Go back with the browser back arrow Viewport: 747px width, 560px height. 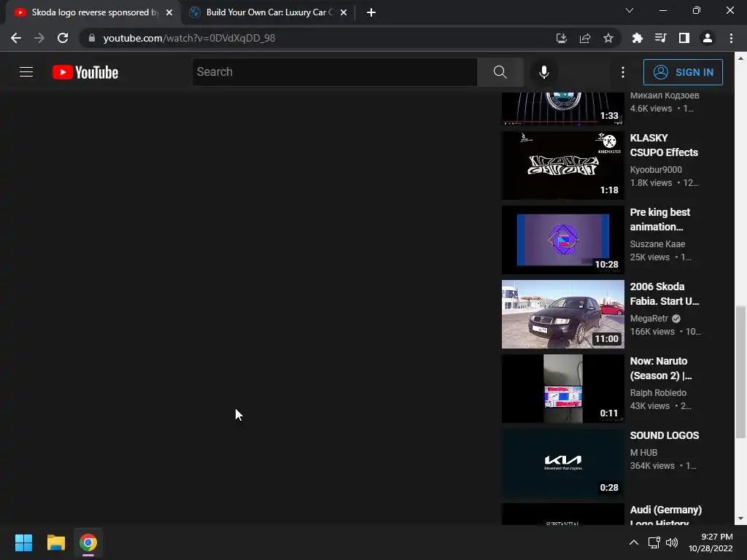[16, 38]
